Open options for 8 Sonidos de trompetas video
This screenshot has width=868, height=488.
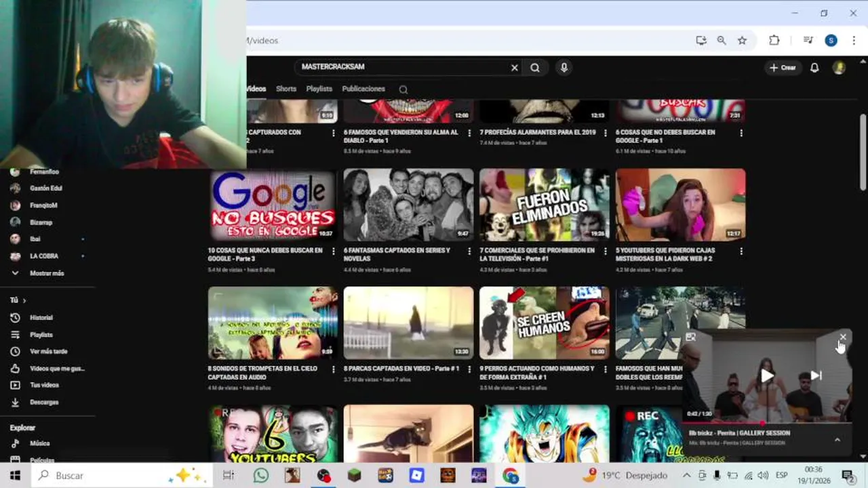[x=333, y=370]
